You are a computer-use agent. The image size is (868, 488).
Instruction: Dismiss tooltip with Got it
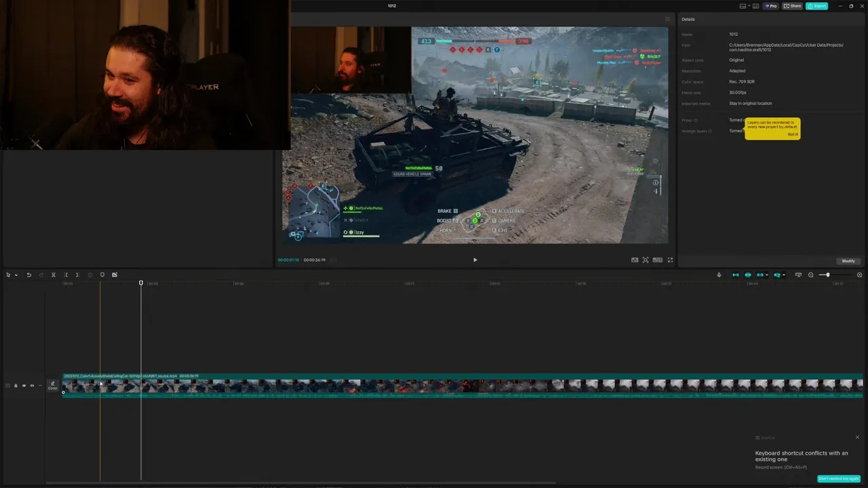(x=793, y=134)
